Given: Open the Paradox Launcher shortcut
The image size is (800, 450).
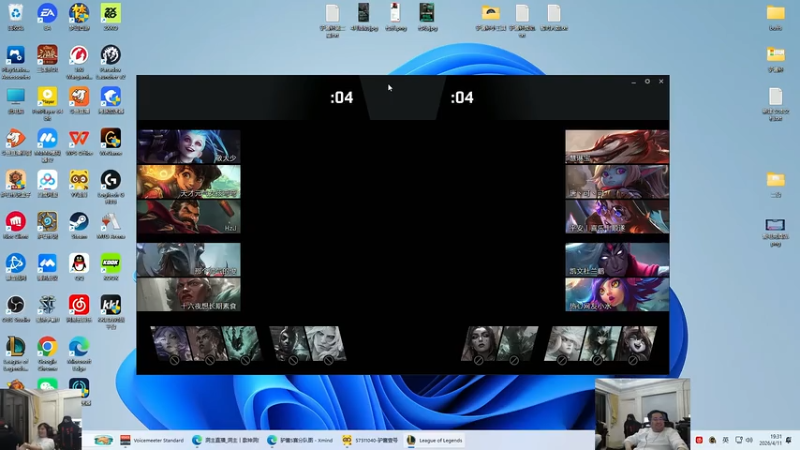Looking at the screenshot, I should (x=111, y=62).
